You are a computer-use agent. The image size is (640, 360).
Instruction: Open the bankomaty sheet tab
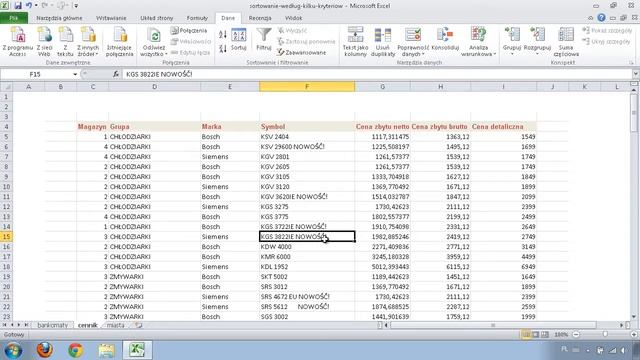52,325
